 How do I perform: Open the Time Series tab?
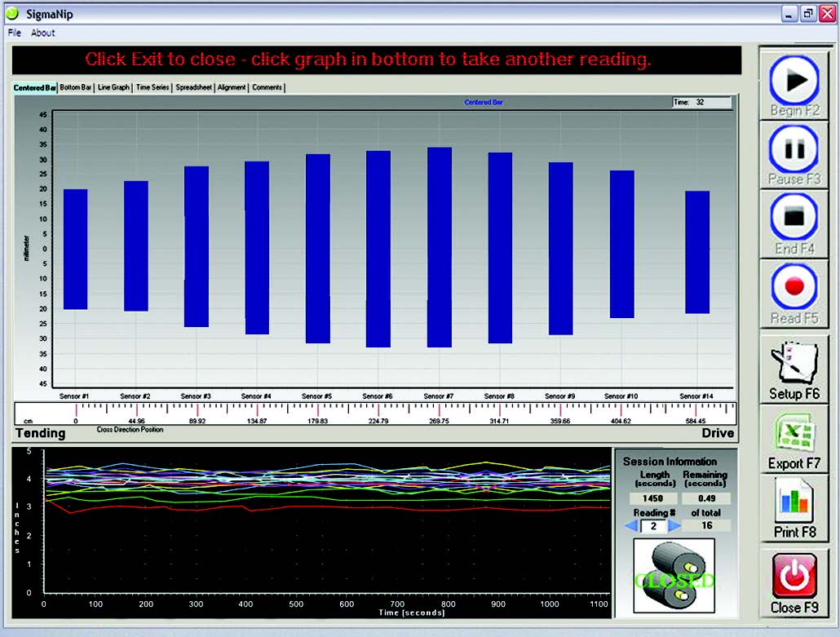point(153,87)
